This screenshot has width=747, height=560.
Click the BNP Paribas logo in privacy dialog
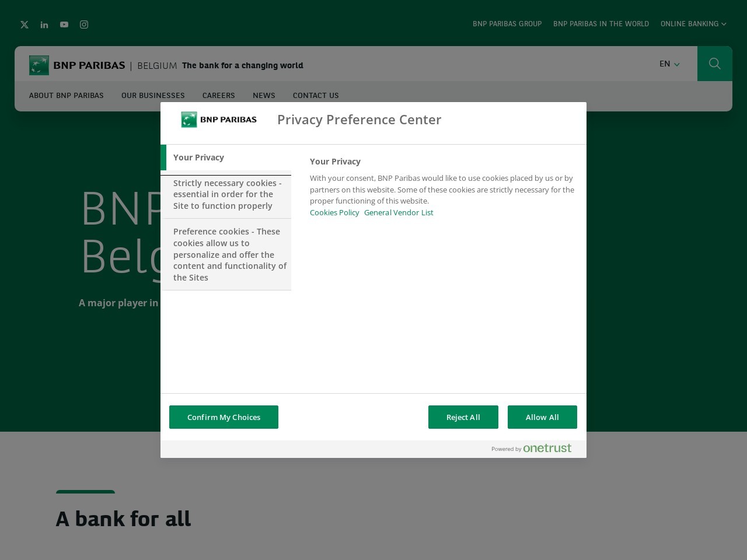tap(219, 120)
